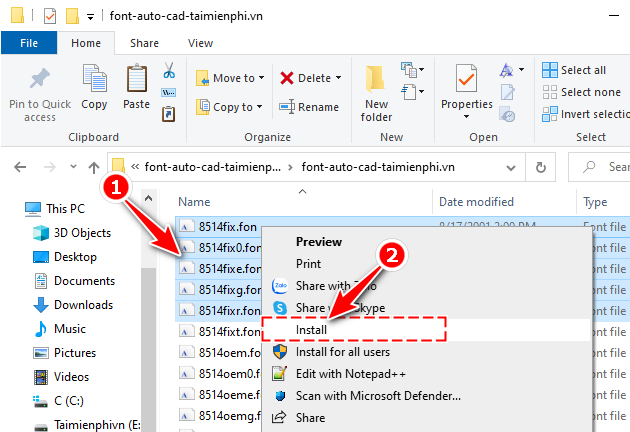Open the Properties dropdown arrow
The width and height of the screenshot is (630, 432).
tap(466, 117)
